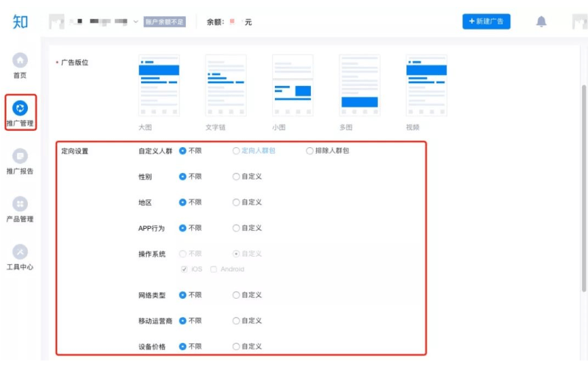Click the Zhihu logo icon

click(x=21, y=21)
